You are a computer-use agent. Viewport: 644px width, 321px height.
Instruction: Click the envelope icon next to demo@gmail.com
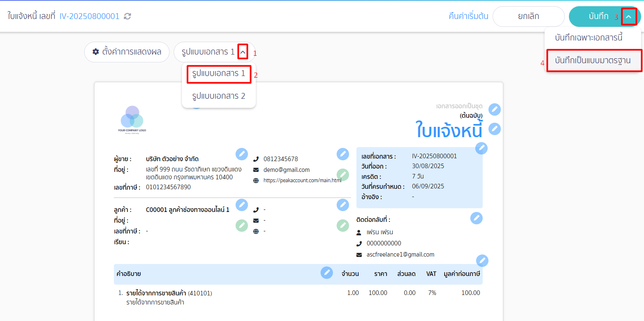256,170
